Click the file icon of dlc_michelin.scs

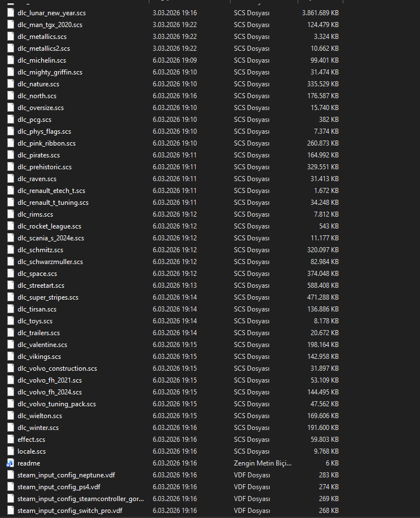[11, 60]
